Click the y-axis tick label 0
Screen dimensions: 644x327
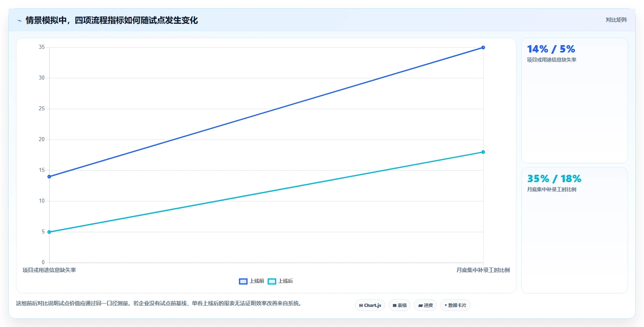(43, 263)
